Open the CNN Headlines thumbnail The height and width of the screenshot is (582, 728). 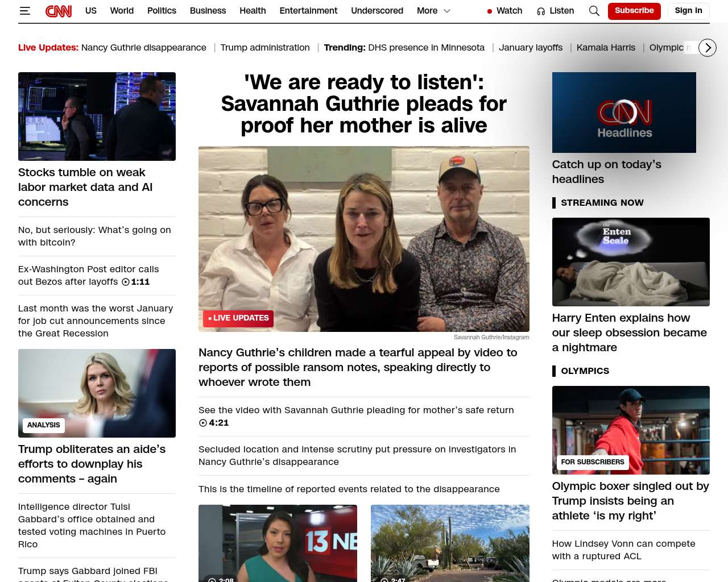pos(624,113)
